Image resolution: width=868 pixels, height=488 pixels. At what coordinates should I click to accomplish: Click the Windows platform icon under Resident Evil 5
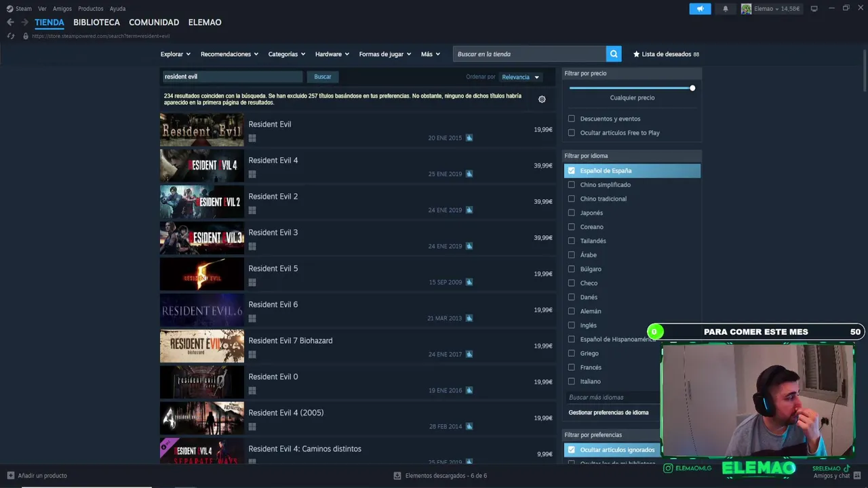click(x=252, y=282)
